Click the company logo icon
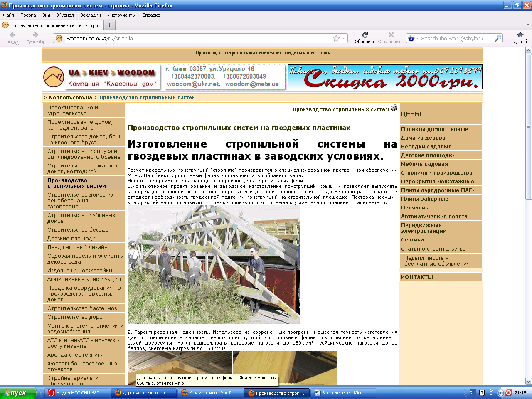Screen dimensions: 532x399 54,77
